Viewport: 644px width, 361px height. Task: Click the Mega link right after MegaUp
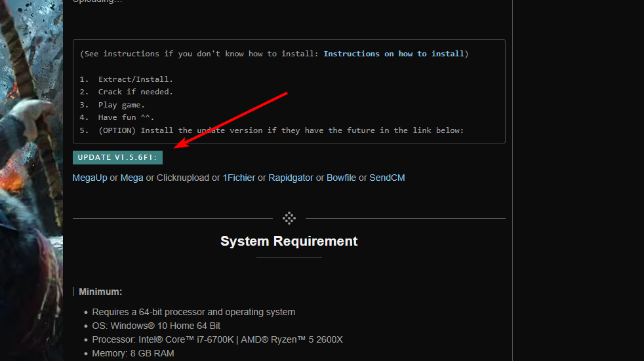click(132, 178)
